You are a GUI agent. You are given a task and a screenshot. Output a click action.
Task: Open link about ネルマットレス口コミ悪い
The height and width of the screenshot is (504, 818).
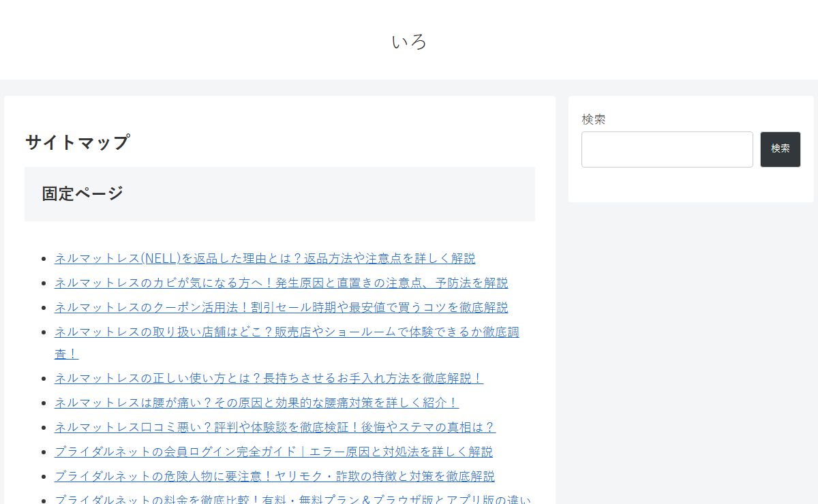(275, 427)
